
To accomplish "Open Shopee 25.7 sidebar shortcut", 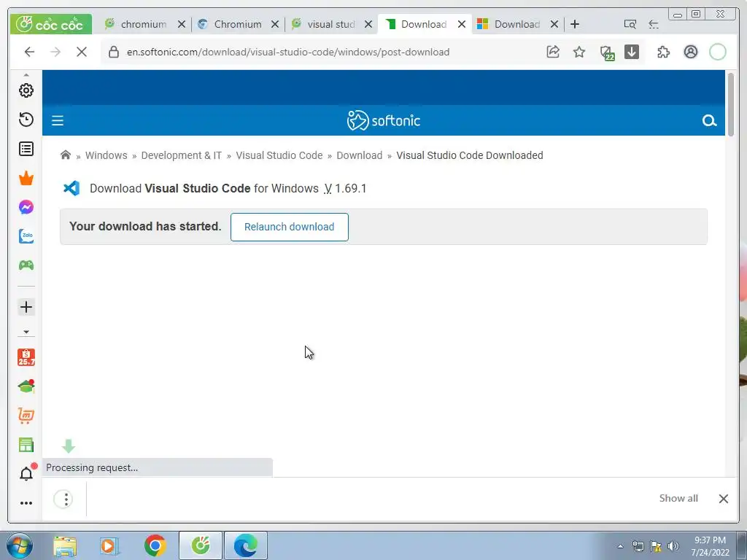I will coord(26,357).
